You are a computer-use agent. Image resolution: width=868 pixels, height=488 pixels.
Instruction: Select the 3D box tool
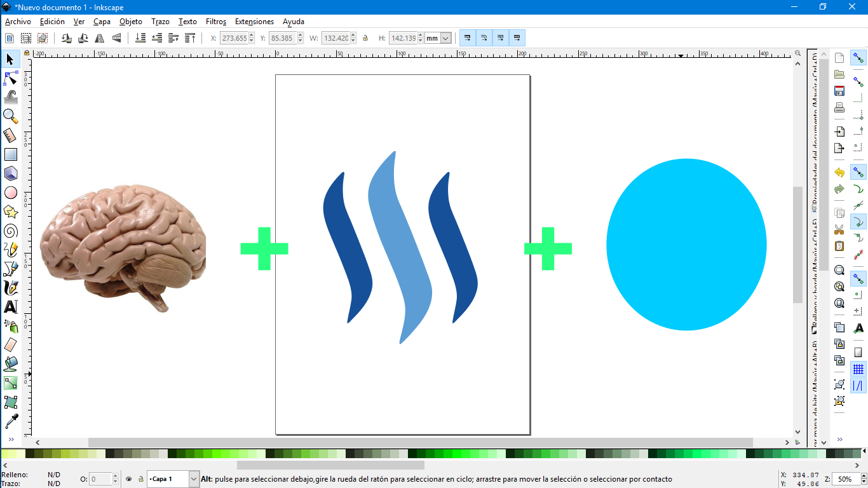[x=11, y=173]
